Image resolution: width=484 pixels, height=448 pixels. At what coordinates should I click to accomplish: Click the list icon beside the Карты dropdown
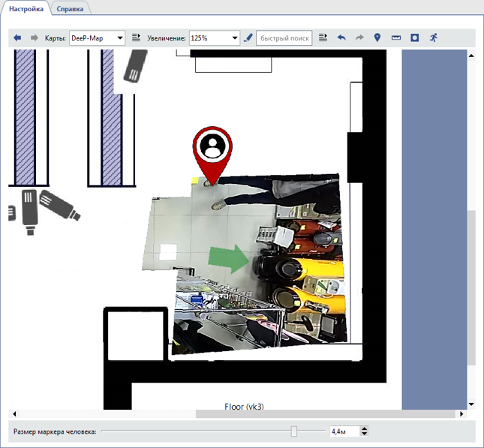(x=136, y=38)
